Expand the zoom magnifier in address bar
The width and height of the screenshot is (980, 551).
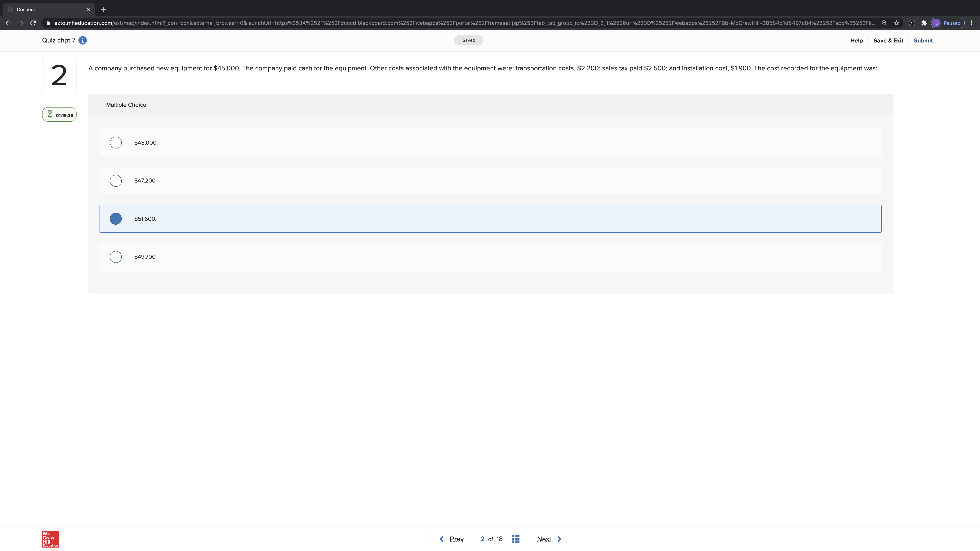pyautogui.click(x=884, y=23)
